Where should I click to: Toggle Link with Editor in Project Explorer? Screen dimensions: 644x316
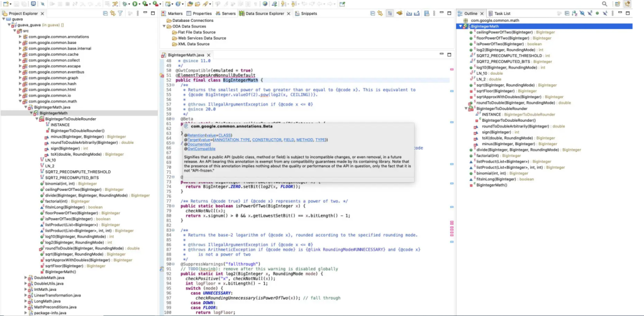click(113, 13)
